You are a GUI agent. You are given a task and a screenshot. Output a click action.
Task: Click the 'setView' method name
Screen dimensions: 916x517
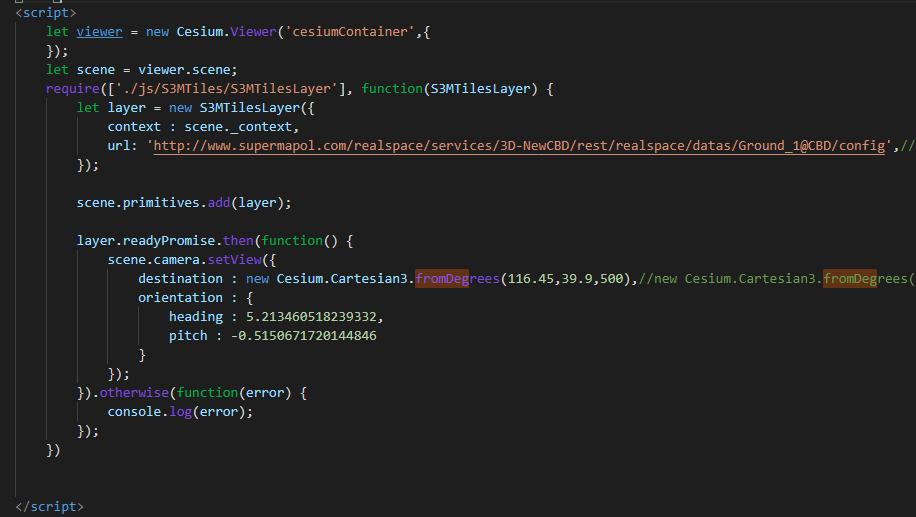pos(235,260)
